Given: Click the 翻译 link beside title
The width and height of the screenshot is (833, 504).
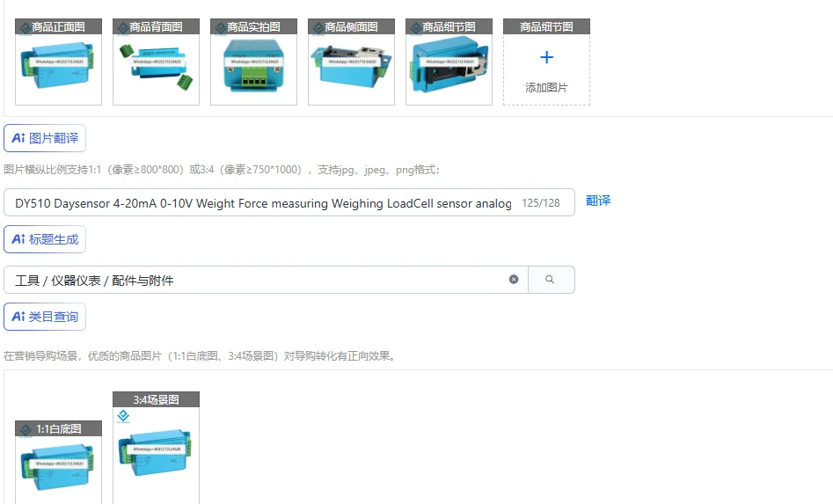Looking at the screenshot, I should [x=598, y=201].
